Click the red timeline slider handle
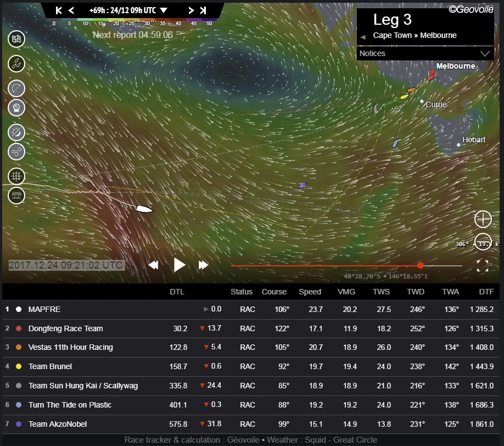 click(x=421, y=266)
